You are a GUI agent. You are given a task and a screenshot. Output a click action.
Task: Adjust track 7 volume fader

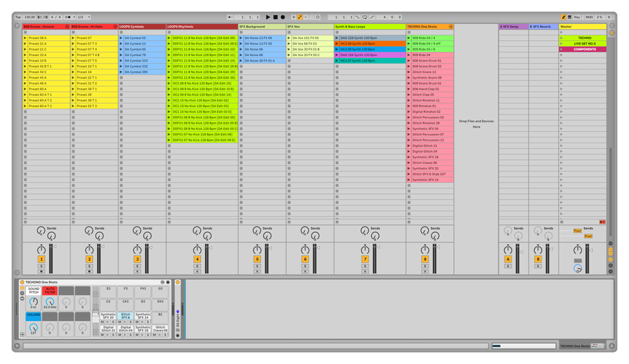coord(378,247)
